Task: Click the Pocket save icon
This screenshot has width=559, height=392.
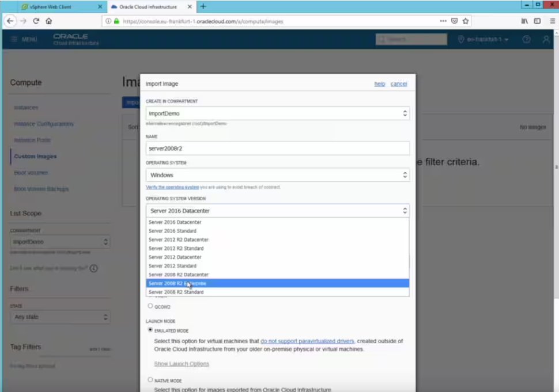Action: [x=454, y=21]
